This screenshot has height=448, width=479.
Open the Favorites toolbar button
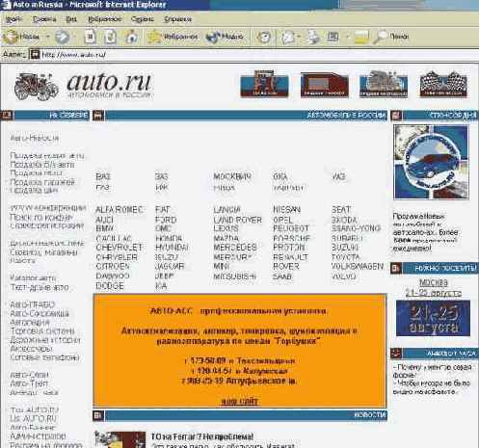coord(172,37)
